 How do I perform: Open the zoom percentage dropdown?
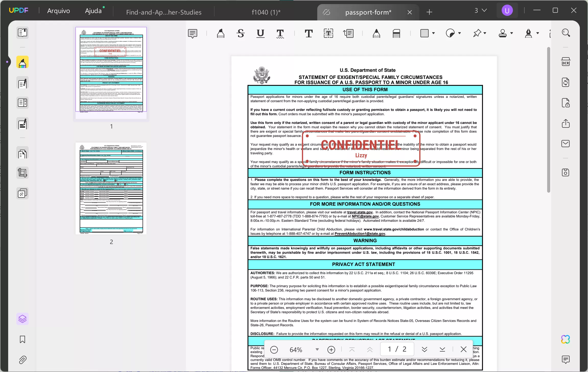(x=317, y=349)
